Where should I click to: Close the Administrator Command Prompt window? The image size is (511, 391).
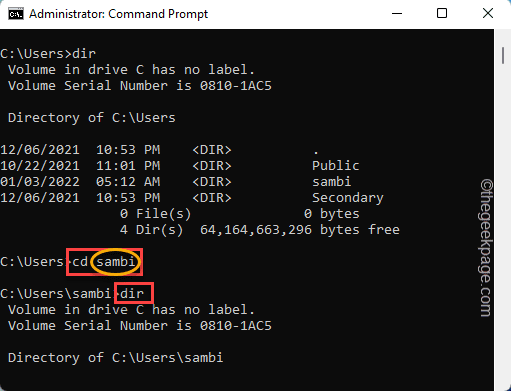click(488, 14)
